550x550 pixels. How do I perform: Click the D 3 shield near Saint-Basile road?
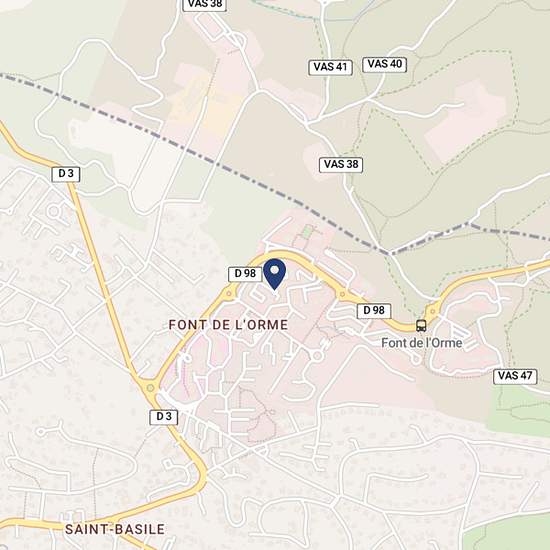(x=164, y=417)
